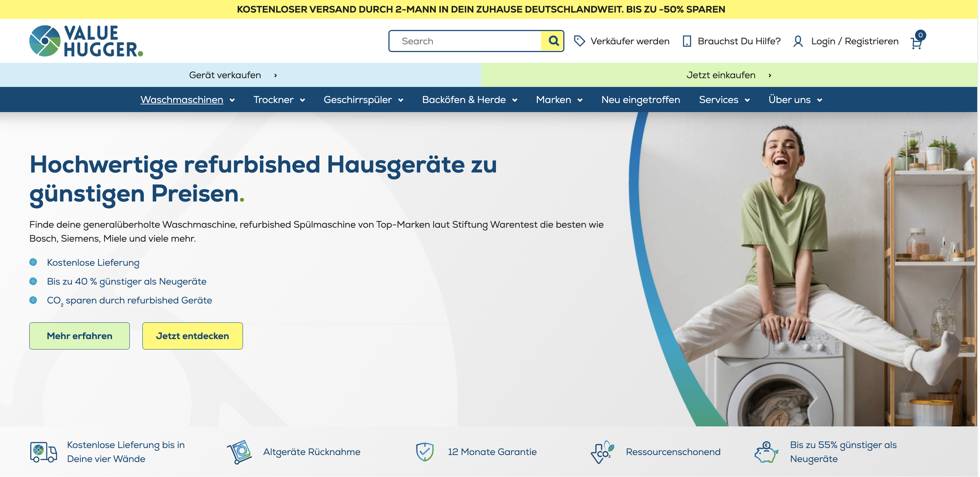980x477 pixels.
Task: Click the delivery truck icon
Action: pyautogui.click(x=44, y=452)
